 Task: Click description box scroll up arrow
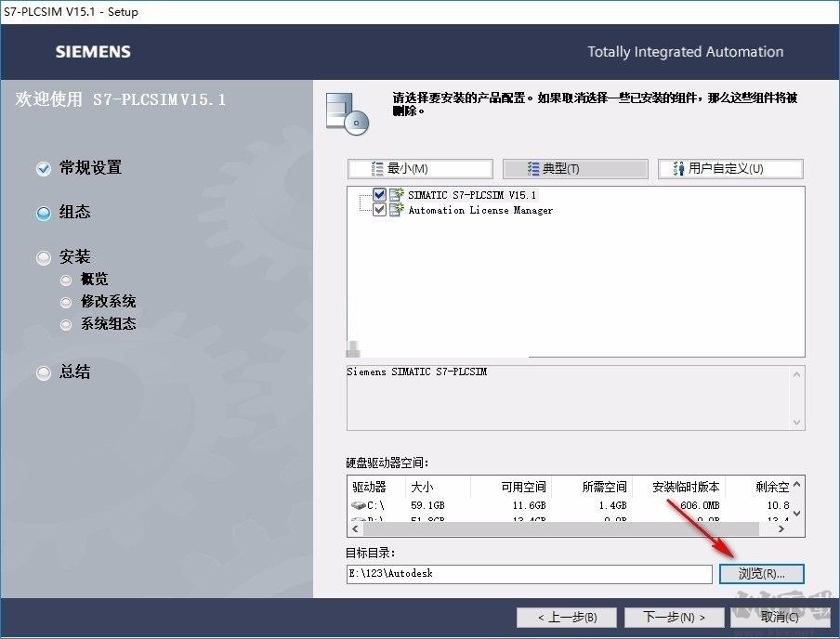pos(796,374)
